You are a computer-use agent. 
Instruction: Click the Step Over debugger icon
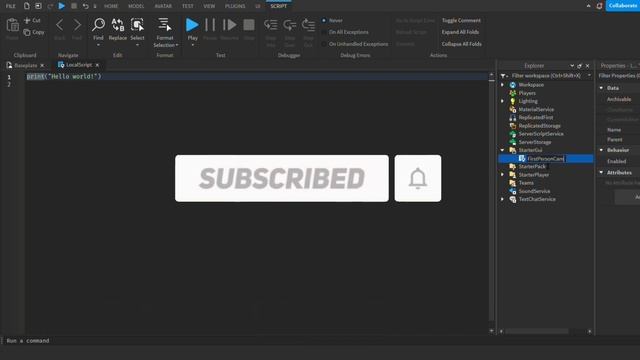(x=290, y=25)
